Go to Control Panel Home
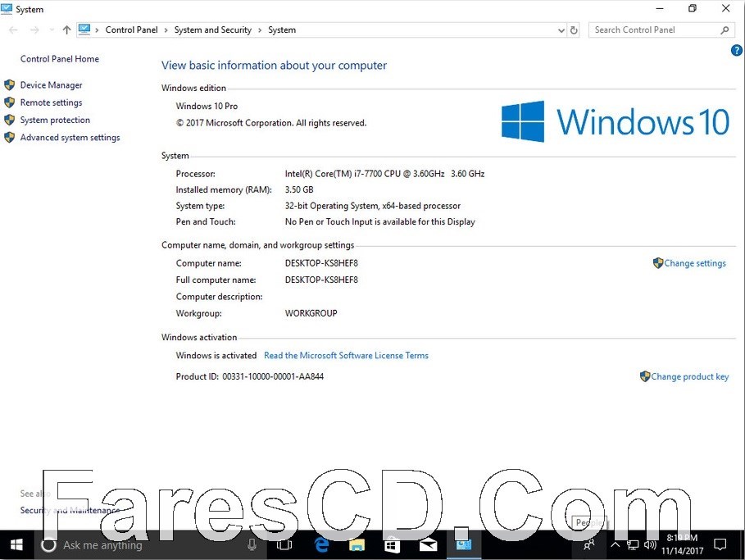Screen dimensions: 745x560 (59, 59)
